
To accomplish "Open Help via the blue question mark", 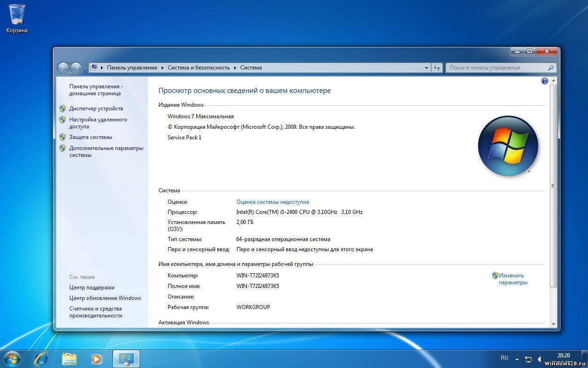I will (x=545, y=81).
